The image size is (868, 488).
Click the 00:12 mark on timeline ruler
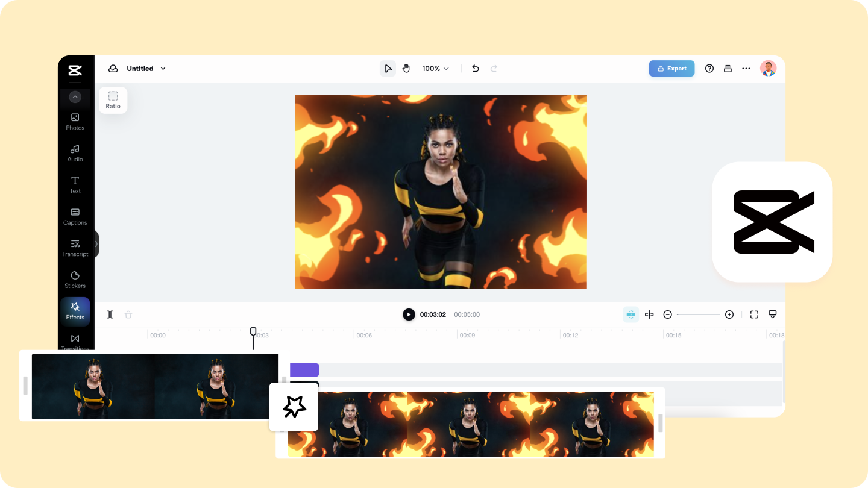coord(570,336)
